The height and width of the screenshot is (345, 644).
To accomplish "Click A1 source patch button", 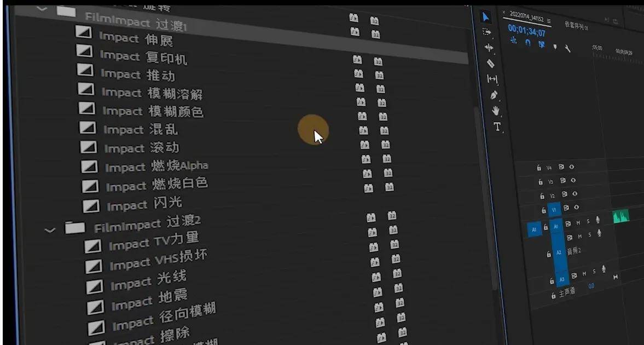I will [x=534, y=229].
